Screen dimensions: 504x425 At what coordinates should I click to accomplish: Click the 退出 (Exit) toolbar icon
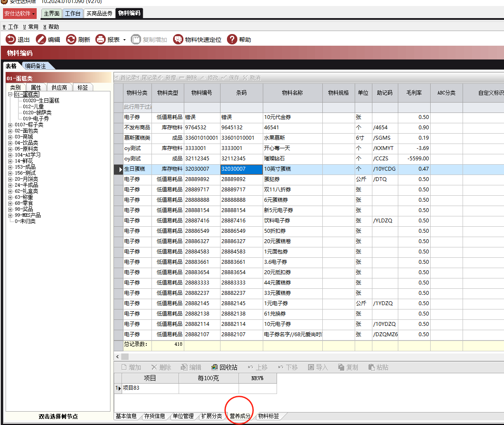pos(11,40)
